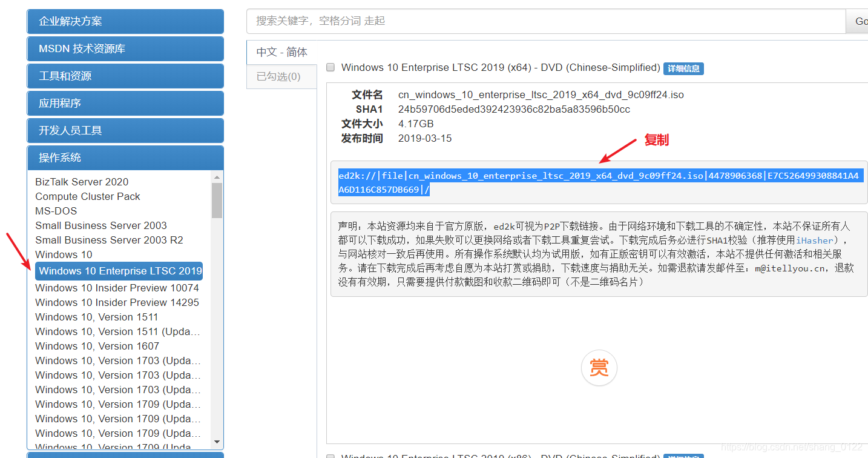
Task: Click the 详细信息 button for x64 DVD
Action: [x=683, y=68]
